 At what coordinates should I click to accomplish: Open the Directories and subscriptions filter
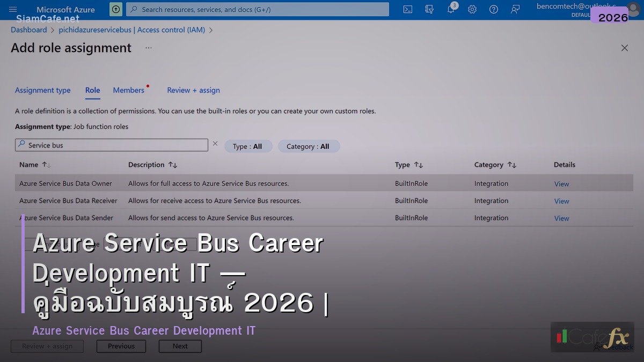(429, 9)
